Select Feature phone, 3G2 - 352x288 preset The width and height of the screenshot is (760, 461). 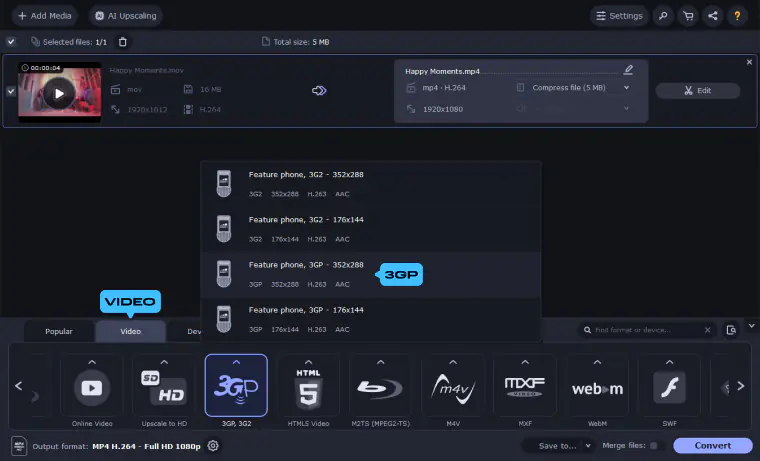[x=371, y=184]
